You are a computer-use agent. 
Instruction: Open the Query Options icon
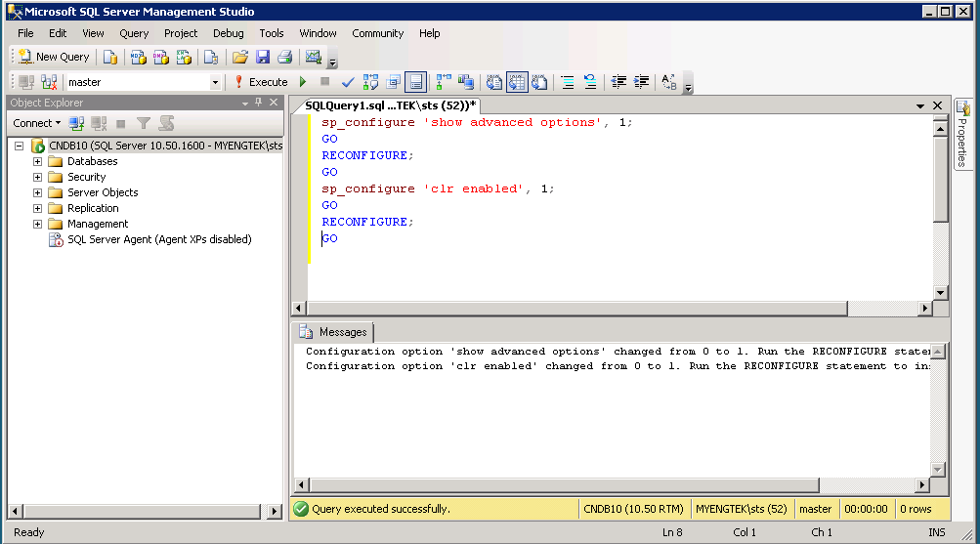(393, 82)
